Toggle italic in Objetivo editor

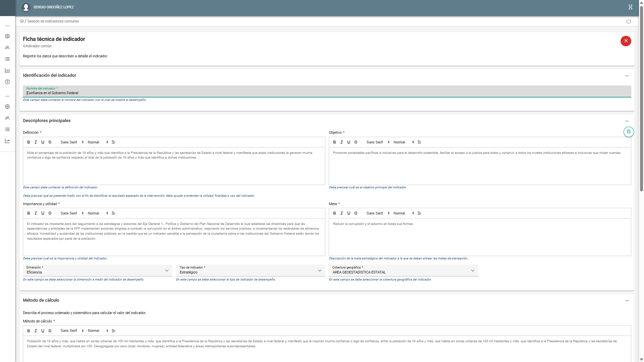click(x=341, y=142)
